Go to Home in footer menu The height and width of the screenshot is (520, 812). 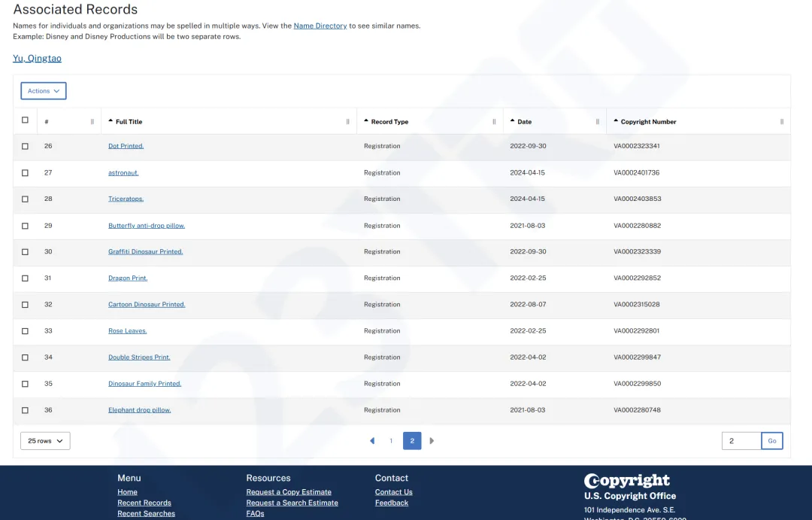[127, 492]
